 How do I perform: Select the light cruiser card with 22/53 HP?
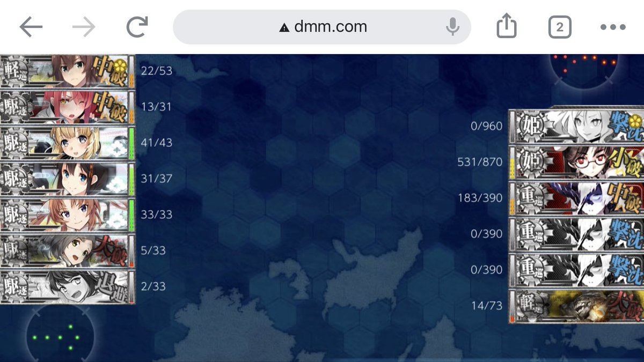click(67, 71)
